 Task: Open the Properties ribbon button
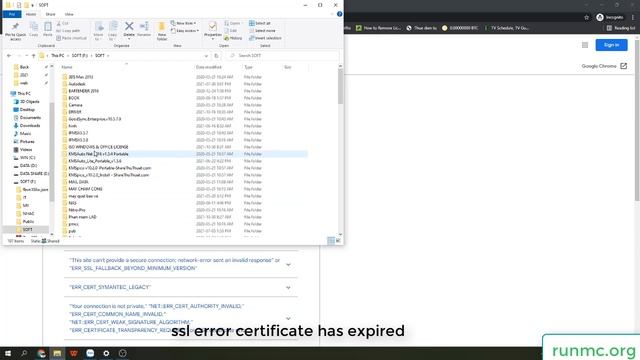point(213,30)
